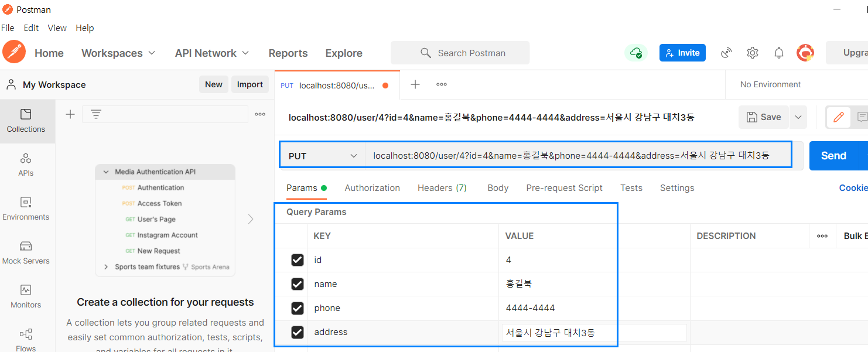Switch to the Pre-request Script tab
Screen dimensions: 868x352
(x=564, y=188)
